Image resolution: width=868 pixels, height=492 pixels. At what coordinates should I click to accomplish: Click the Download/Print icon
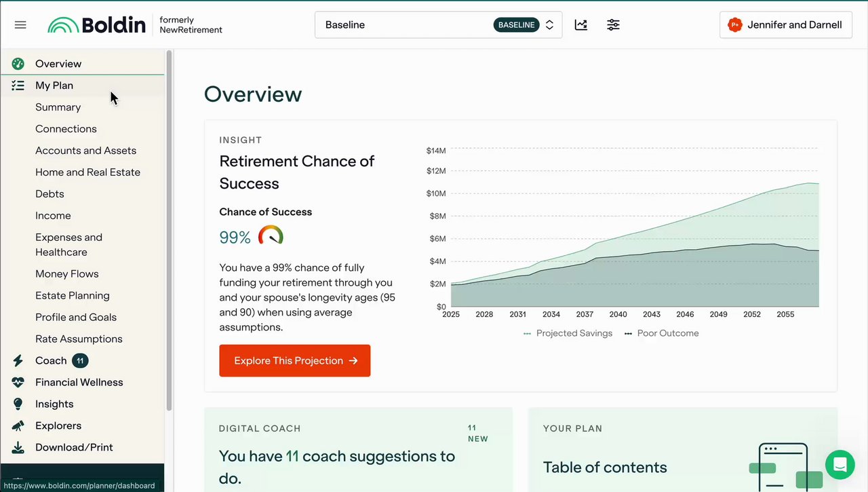[18, 447]
